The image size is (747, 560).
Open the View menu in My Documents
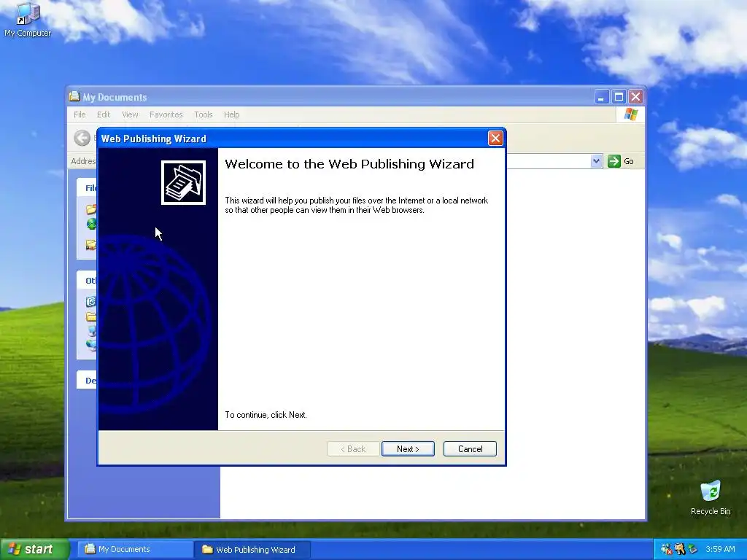pos(130,114)
